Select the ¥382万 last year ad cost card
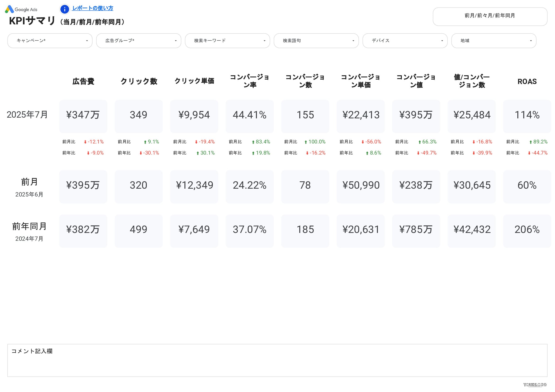Screen dimensions: 555x392 (83, 231)
